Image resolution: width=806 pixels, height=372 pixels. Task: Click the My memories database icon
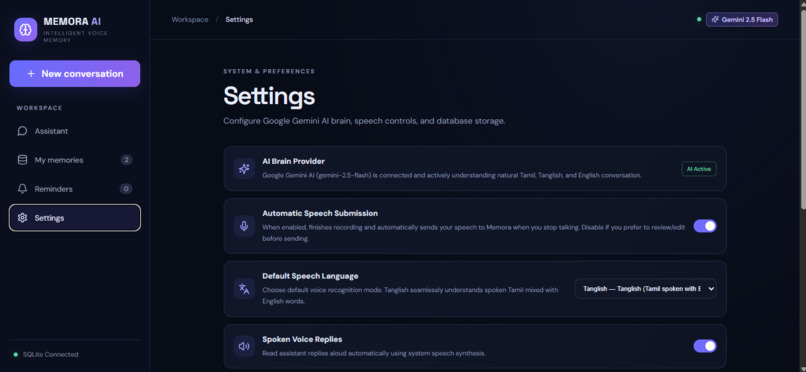pyautogui.click(x=22, y=160)
